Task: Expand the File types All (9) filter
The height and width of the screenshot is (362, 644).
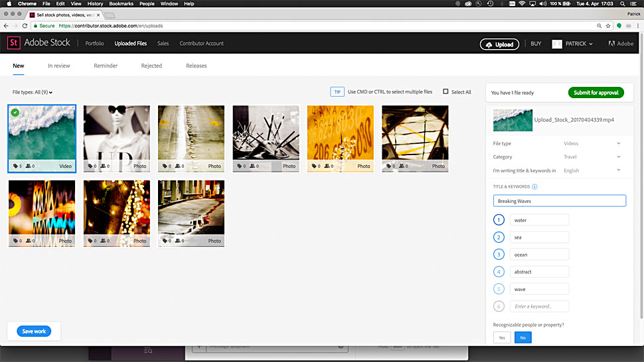Action: (x=33, y=92)
